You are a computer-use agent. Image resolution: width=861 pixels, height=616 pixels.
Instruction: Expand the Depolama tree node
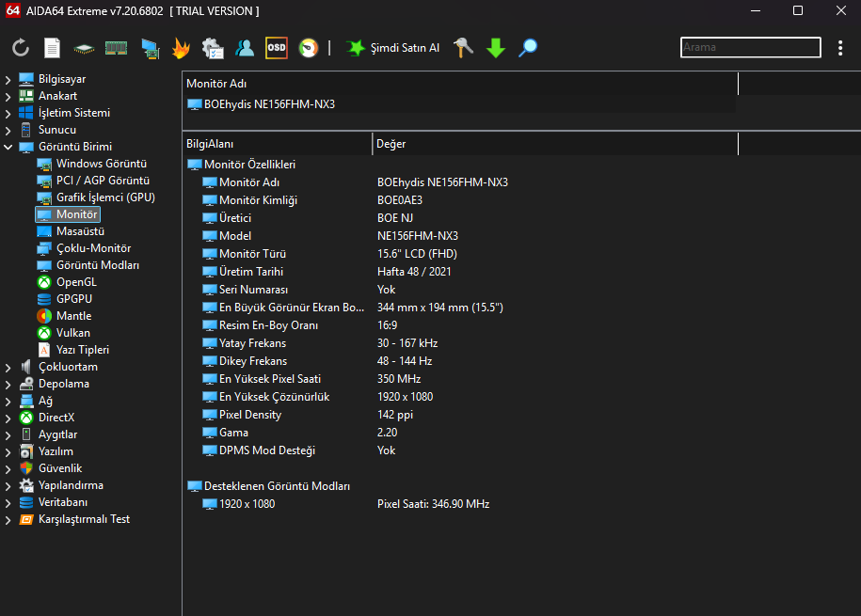click(x=8, y=385)
